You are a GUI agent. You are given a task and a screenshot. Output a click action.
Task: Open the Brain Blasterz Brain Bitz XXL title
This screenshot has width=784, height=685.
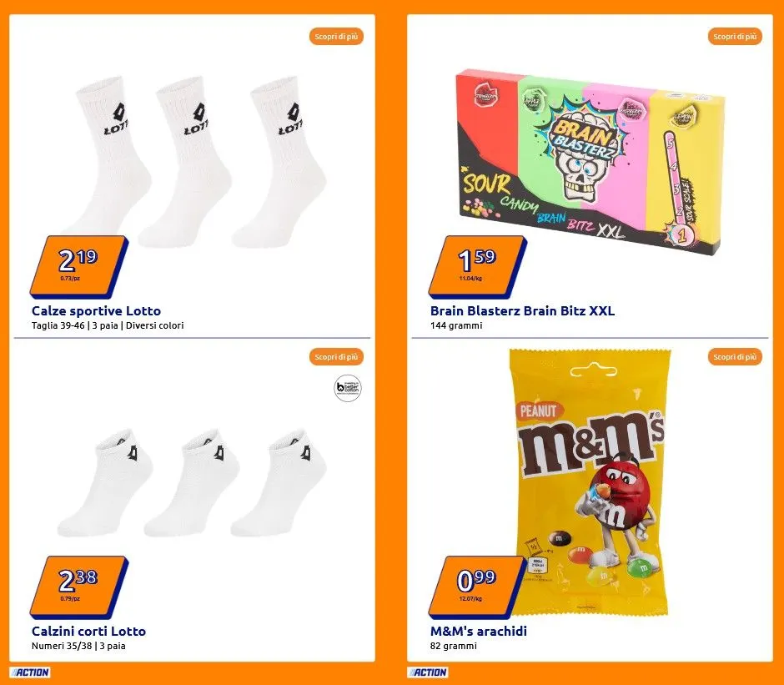click(522, 310)
